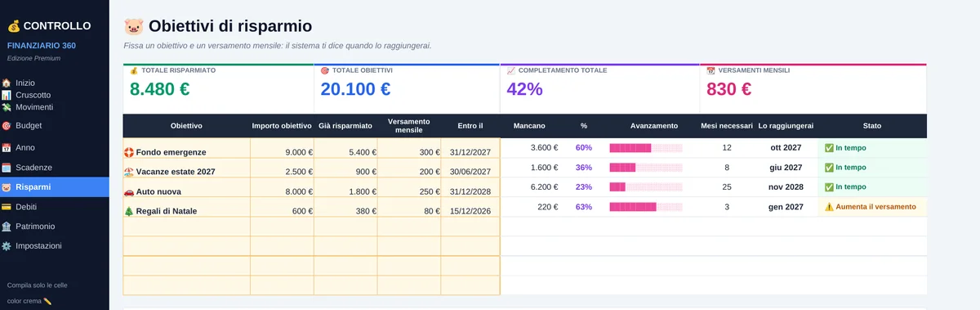Click the calendar icon in Versamenti mensili card
This screenshot has width=980, height=310.
[x=710, y=71]
